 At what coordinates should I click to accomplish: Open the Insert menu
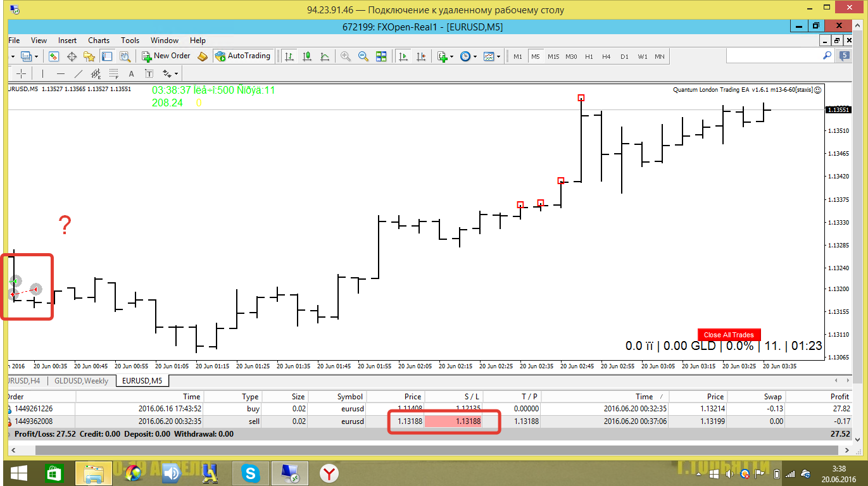(67, 40)
